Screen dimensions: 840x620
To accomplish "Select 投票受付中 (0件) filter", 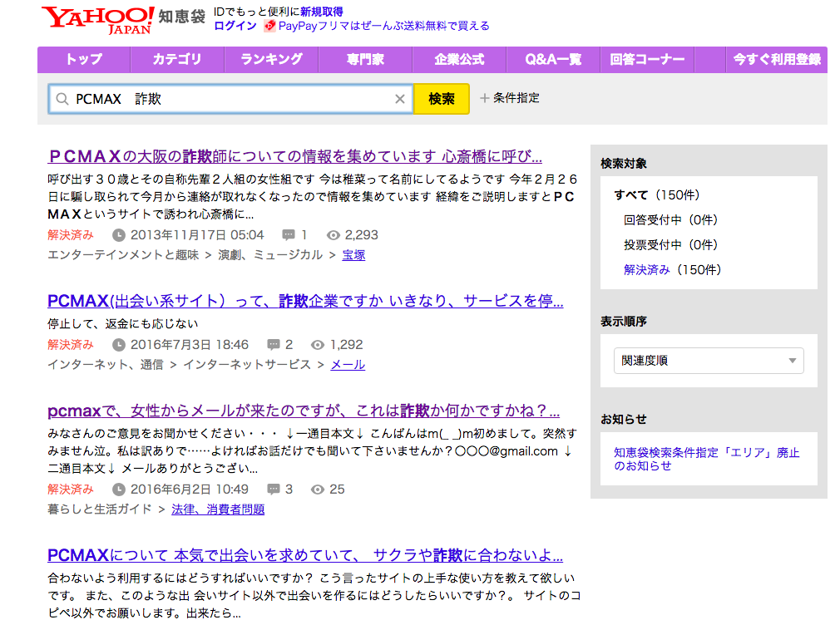I will click(670, 245).
